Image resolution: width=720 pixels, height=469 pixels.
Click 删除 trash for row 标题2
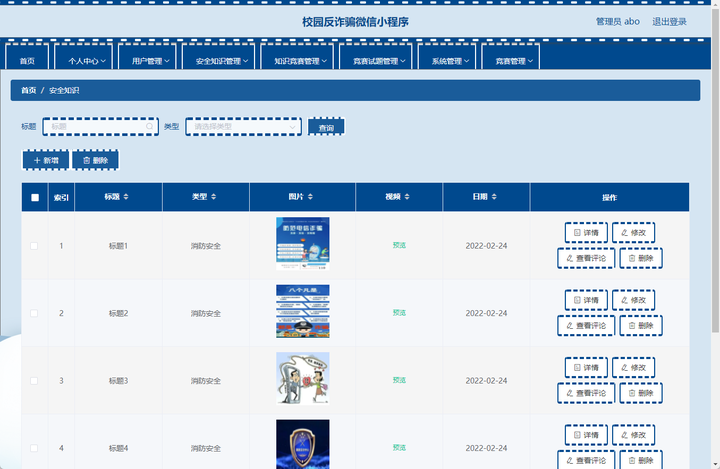[x=641, y=326]
